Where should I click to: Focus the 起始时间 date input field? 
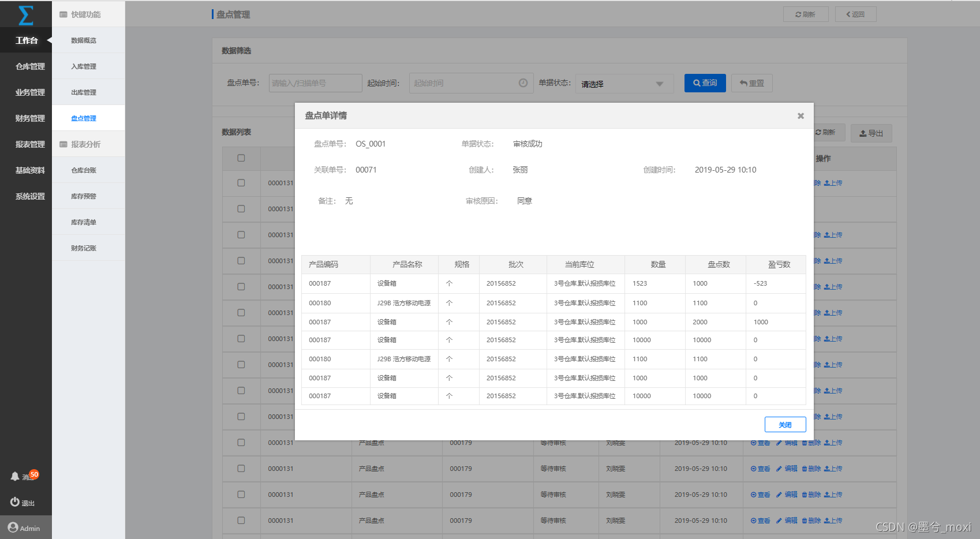pos(471,83)
